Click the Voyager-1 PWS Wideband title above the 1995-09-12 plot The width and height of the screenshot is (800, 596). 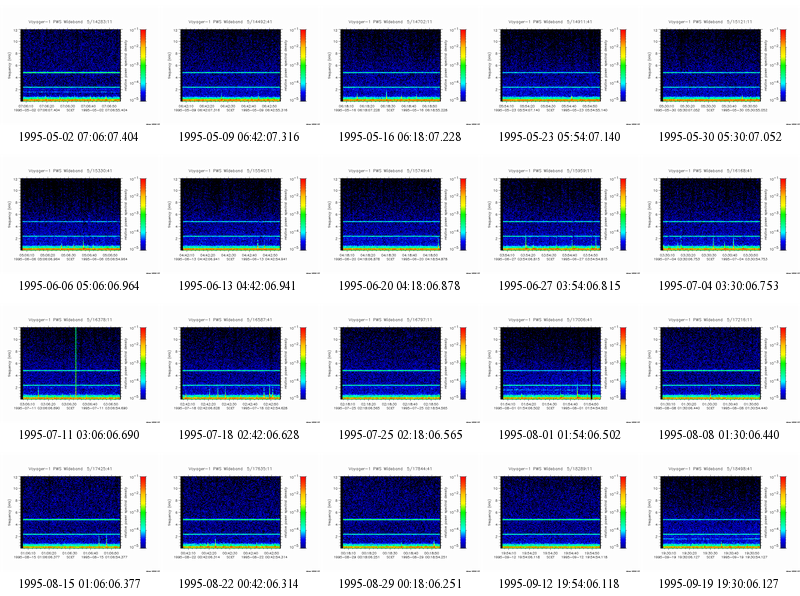550,469
